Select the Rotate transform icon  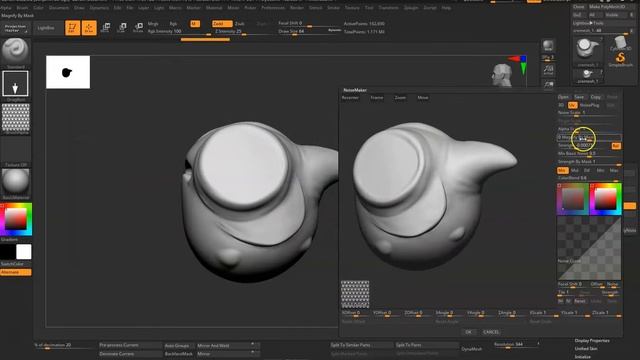138,28
